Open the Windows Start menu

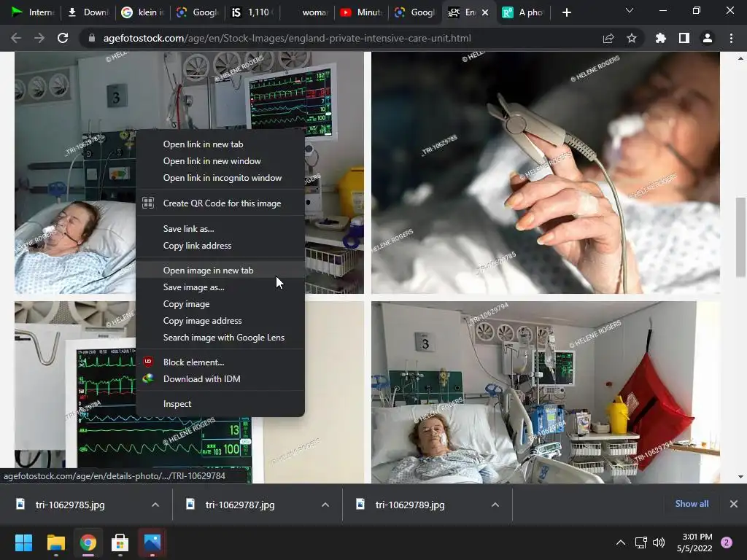[23, 542]
